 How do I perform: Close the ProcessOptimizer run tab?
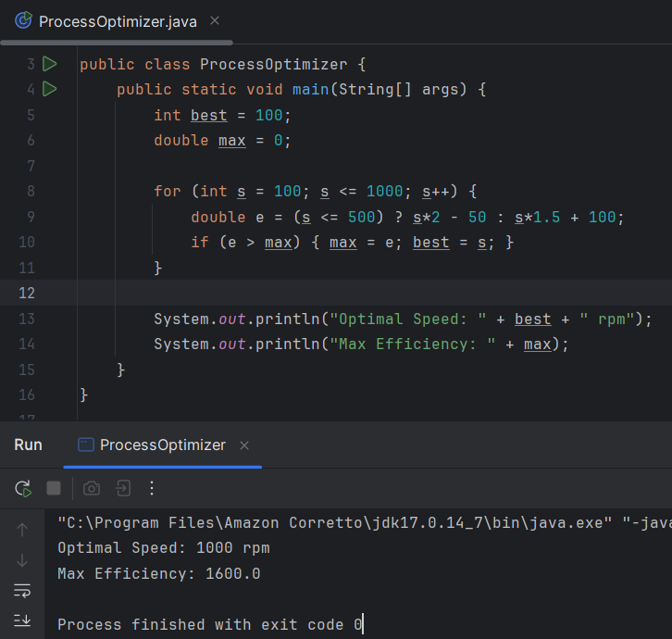click(x=244, y=445)
